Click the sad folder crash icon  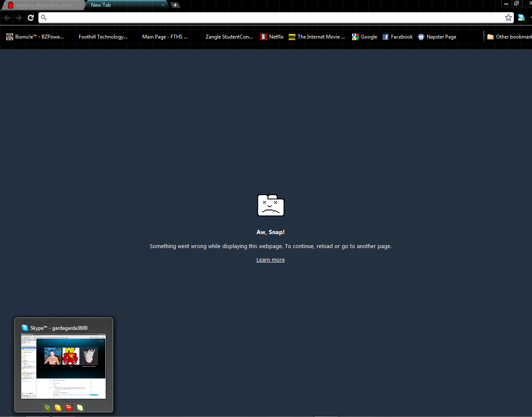271,205
